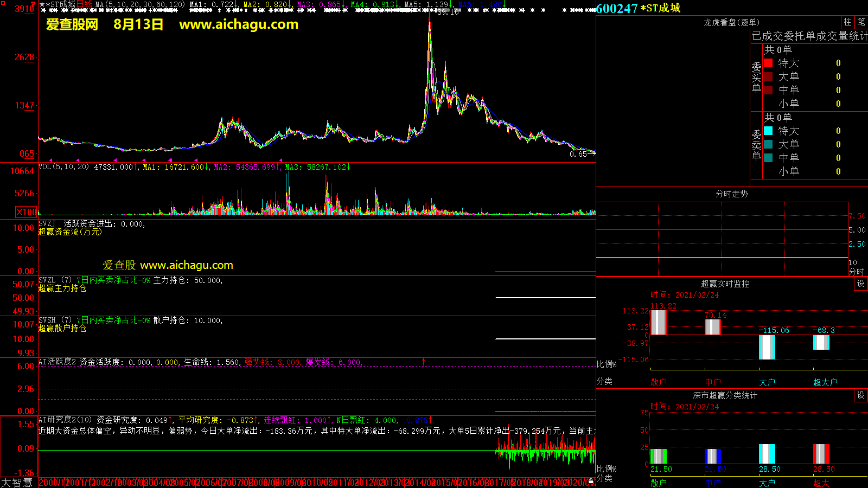Click the red up-arrow marker in AI活跃度 pane
This screenshot has height=488, width=868.
point(424,361)
